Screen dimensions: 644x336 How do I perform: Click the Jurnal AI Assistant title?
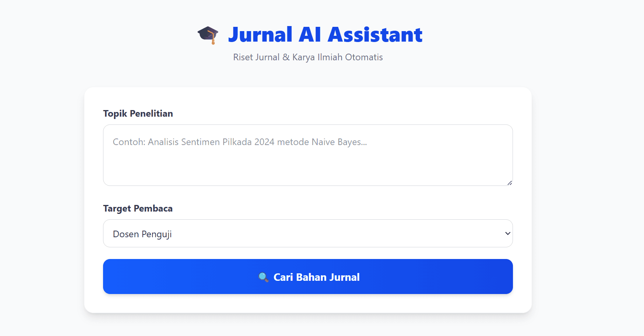point(326,34)
